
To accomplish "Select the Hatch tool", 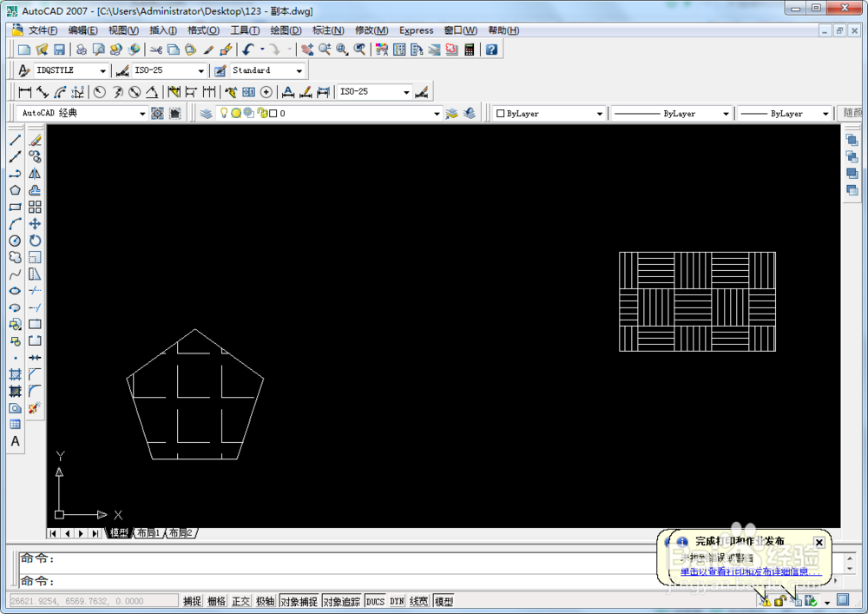I will click(x=15, y=374).
